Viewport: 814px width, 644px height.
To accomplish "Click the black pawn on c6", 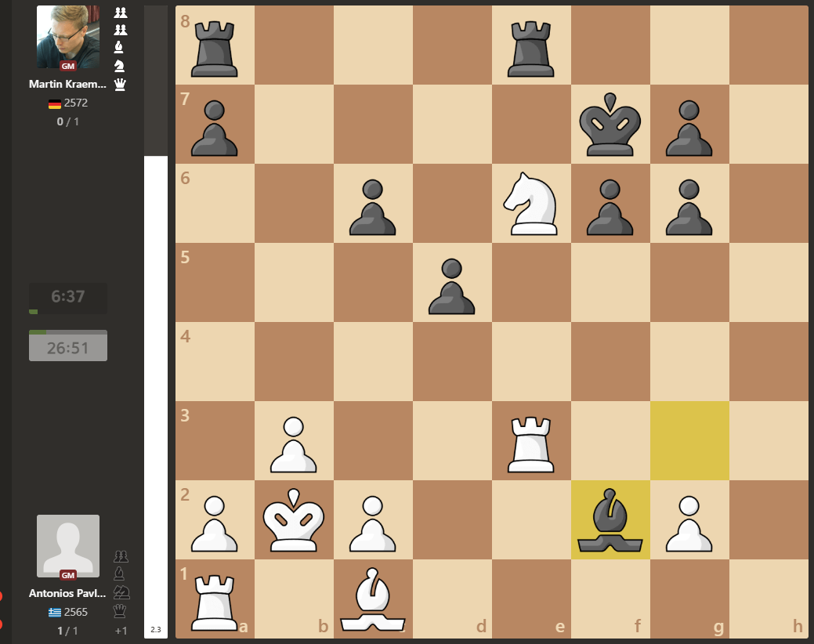I will (x=372, y=204).
